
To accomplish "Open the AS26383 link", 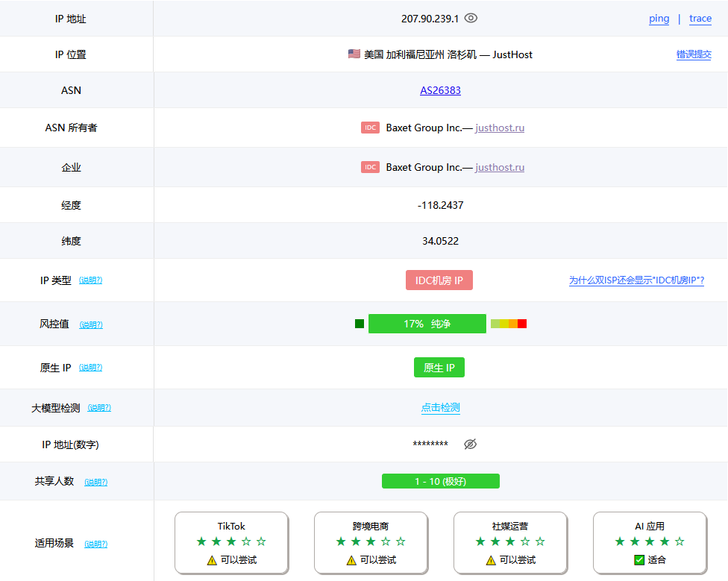I will click(x=440, y=90).
